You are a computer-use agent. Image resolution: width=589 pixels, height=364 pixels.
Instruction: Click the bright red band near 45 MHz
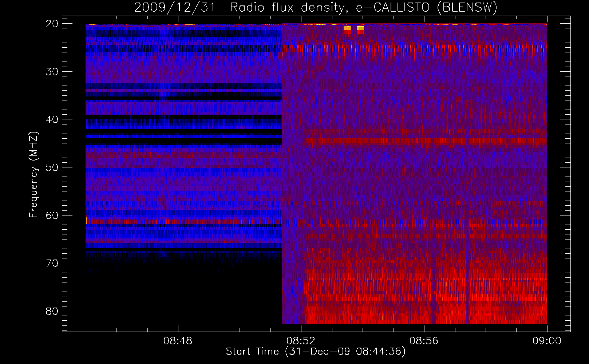point(426,141)
